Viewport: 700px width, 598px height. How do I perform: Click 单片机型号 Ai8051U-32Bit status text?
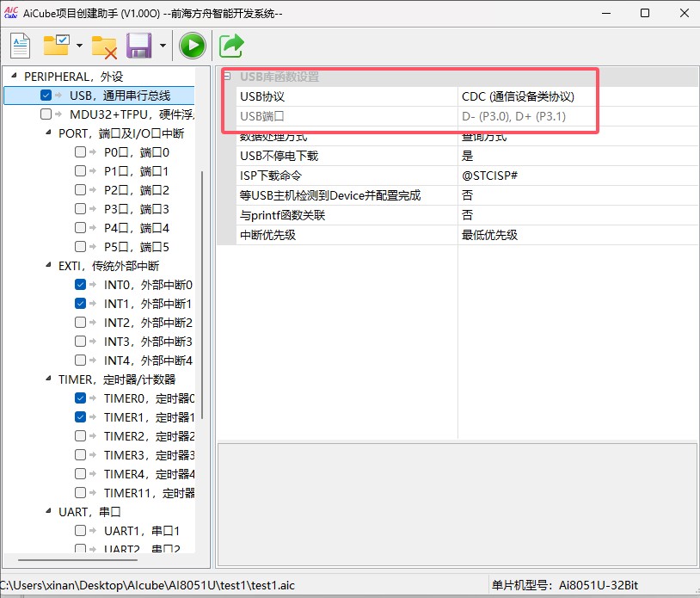click(x=565, y=585)
